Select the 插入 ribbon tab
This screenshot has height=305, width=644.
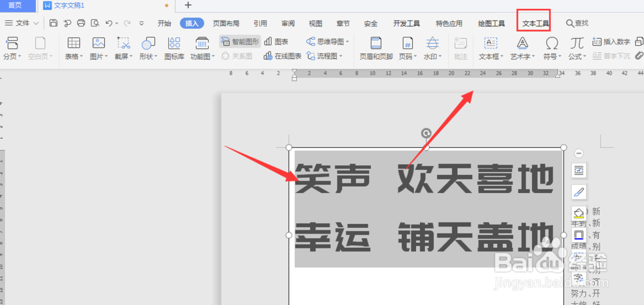click(192, 23)
